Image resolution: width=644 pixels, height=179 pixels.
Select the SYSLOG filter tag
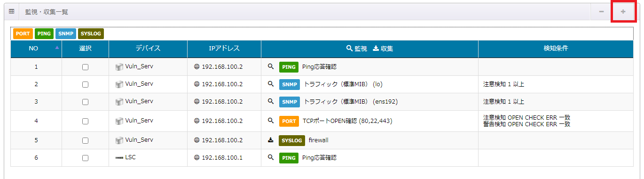point(91,34)
